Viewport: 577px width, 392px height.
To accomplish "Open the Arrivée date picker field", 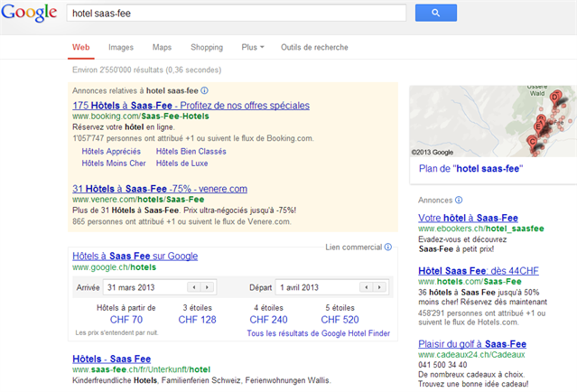I will click(144, 287).
